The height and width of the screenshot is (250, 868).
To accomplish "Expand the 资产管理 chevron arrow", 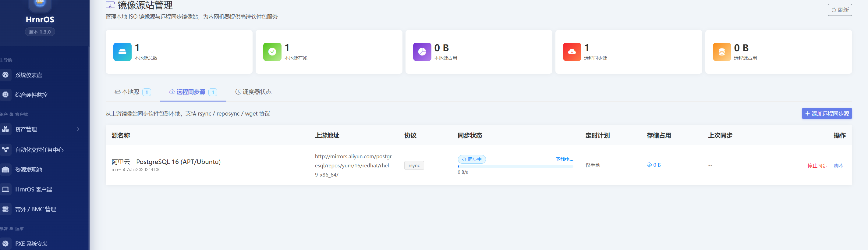I will point(78,129).
